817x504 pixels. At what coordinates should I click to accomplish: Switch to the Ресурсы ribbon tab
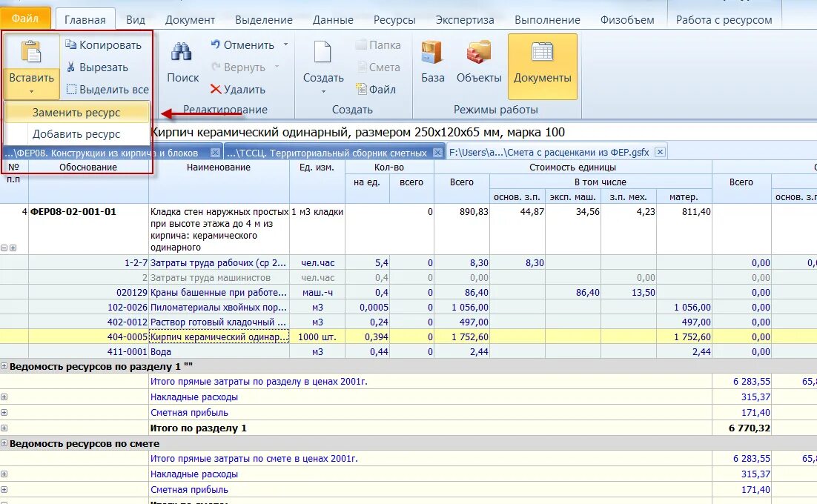point(394,20)
